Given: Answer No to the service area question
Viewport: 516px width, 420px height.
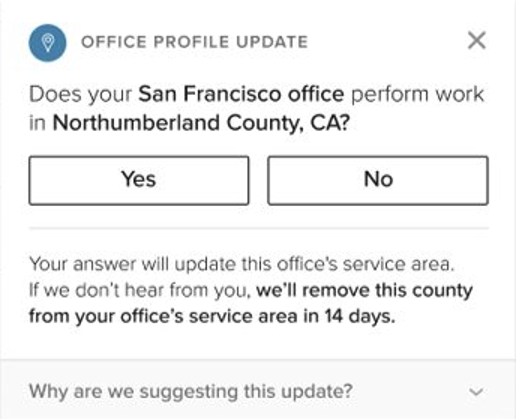Looking at the screenshot, I should tap(378, 180).
